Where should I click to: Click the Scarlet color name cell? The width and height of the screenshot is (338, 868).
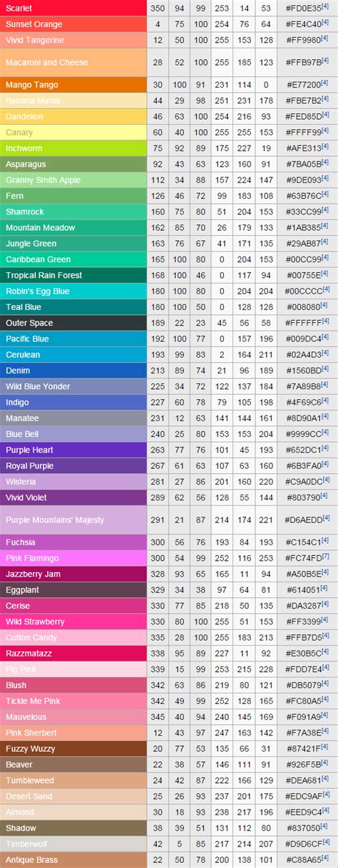coord(73,8)
